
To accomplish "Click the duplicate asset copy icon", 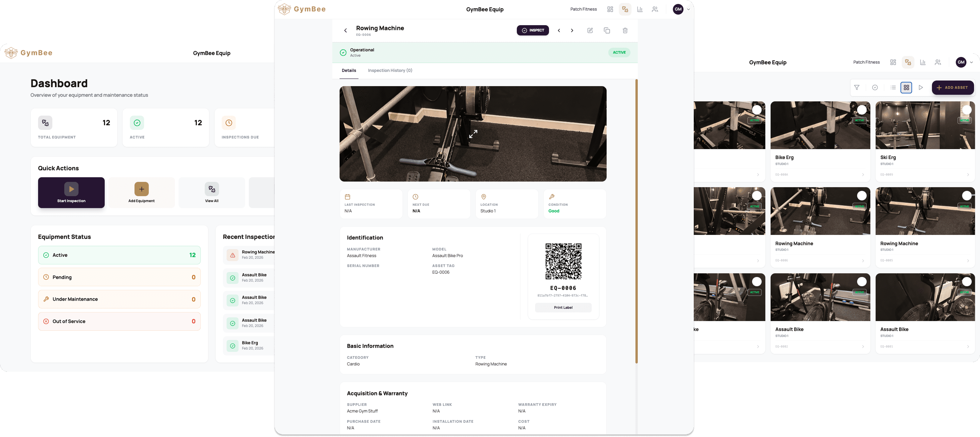I will [x=607, y=30].
